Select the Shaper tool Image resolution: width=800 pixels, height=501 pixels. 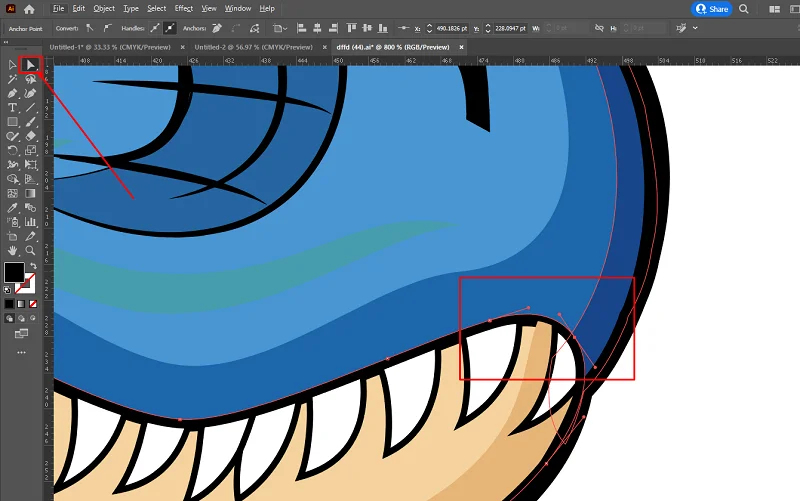[x=12, y=136]
